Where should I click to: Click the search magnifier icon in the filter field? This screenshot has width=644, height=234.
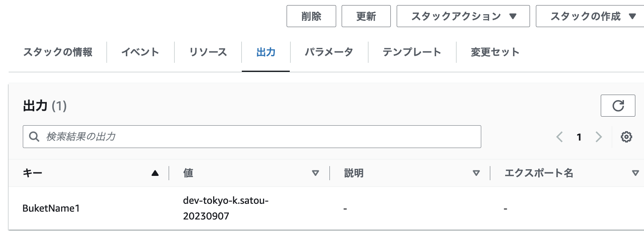coord(34,136)
